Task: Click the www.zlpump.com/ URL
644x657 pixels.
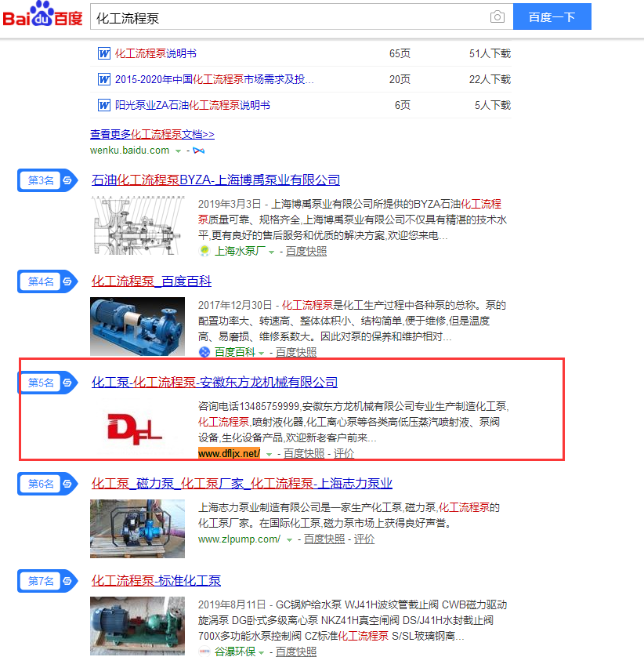Action: (239, 539)
